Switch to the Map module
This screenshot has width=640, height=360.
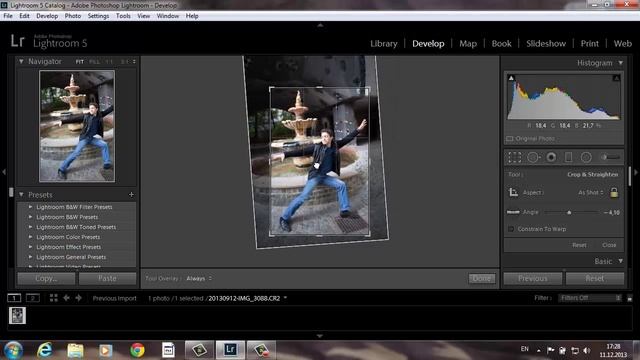coord(468,44)
